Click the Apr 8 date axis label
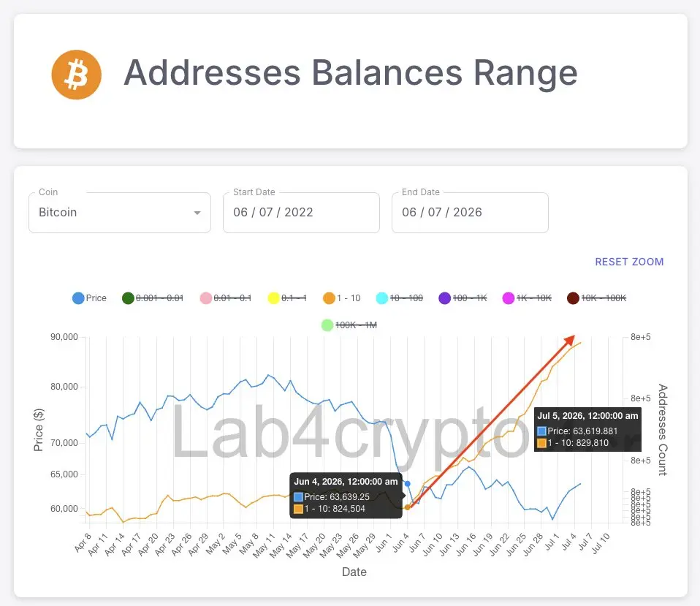This screenshot has width=700, height=606. click(83, 542)
